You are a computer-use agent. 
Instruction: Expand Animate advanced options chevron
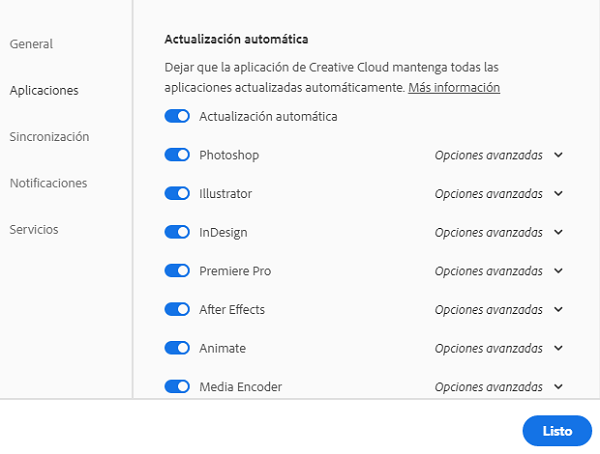coord(558,348)
